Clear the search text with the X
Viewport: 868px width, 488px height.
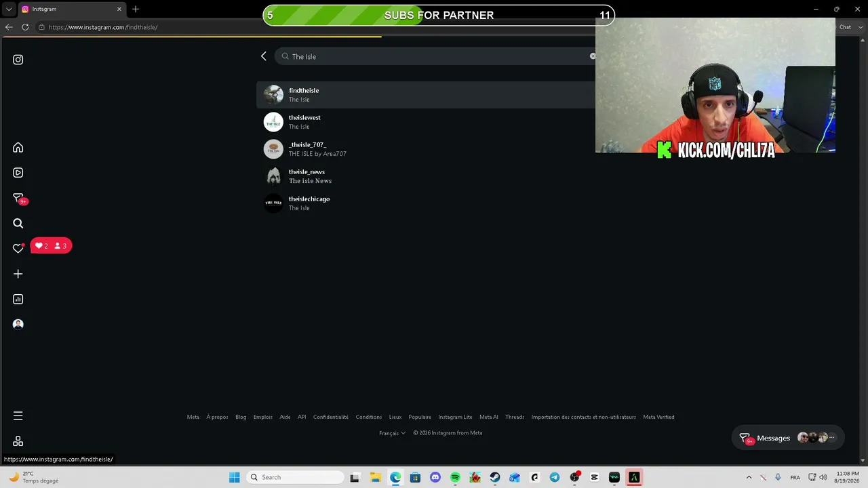point(593,56)
